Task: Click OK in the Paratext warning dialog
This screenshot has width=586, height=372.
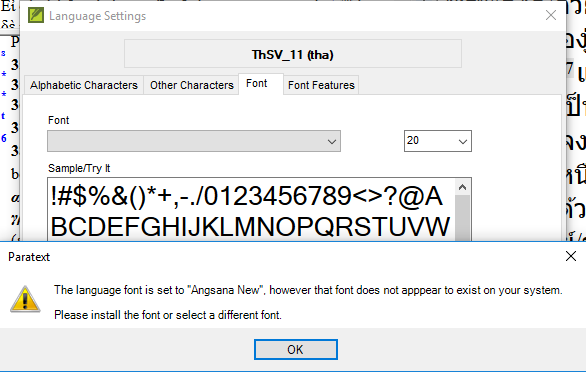Action: [296, 350]
